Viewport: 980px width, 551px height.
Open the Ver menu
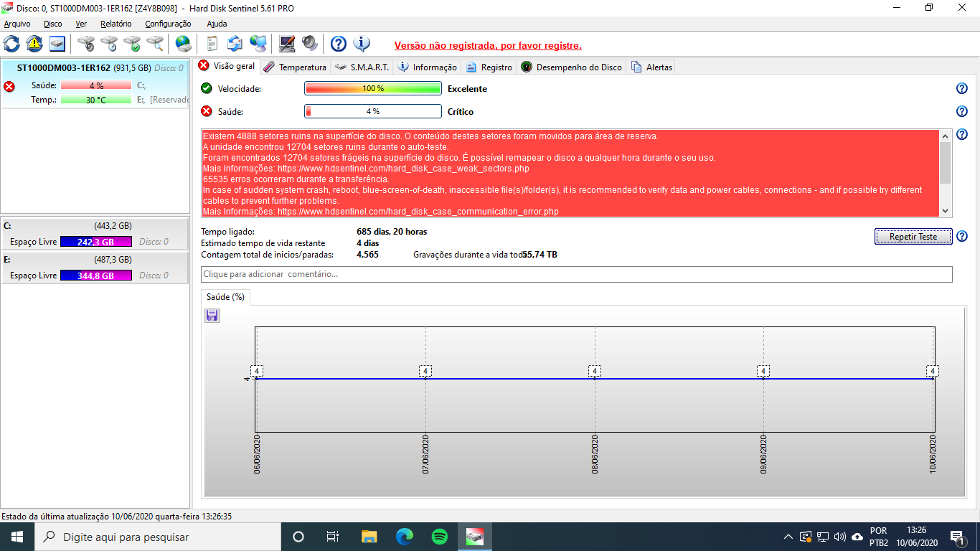click(x=81, y=24)
